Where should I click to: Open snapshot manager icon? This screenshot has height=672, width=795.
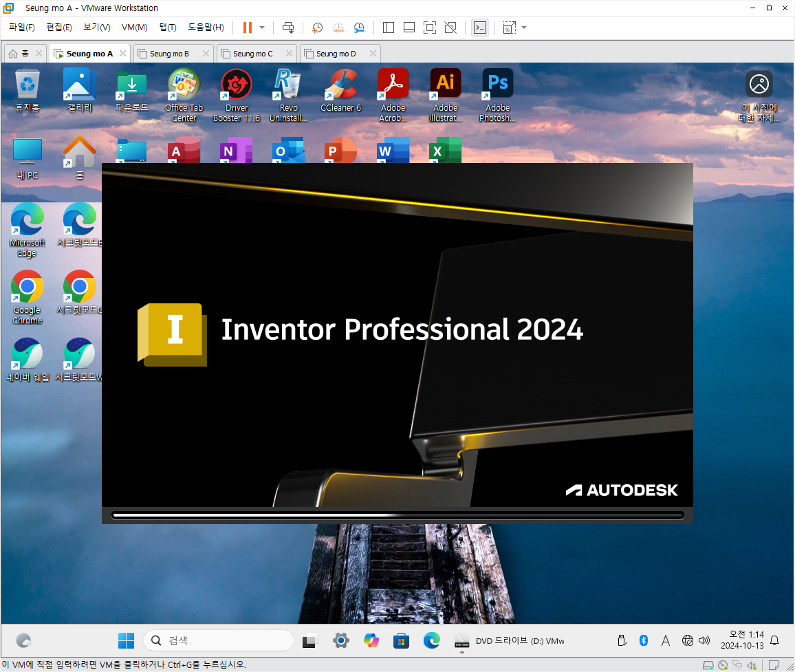359,28
